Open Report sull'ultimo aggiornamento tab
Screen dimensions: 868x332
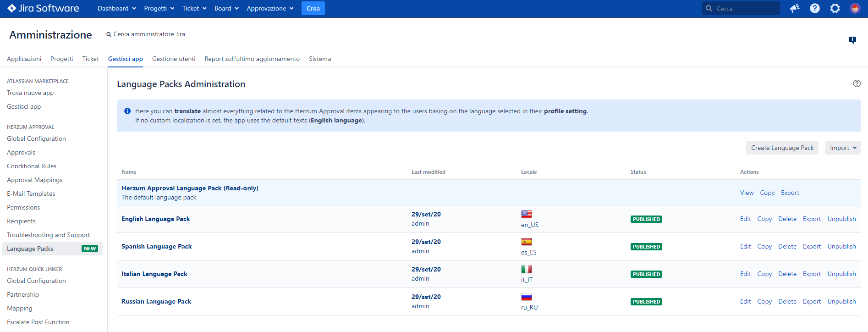pos(252,59)
